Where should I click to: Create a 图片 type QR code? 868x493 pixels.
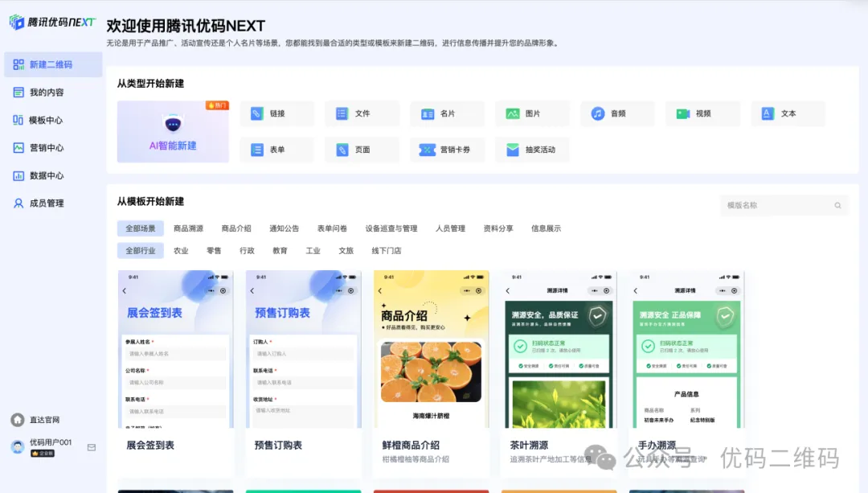tap(533, 113)
